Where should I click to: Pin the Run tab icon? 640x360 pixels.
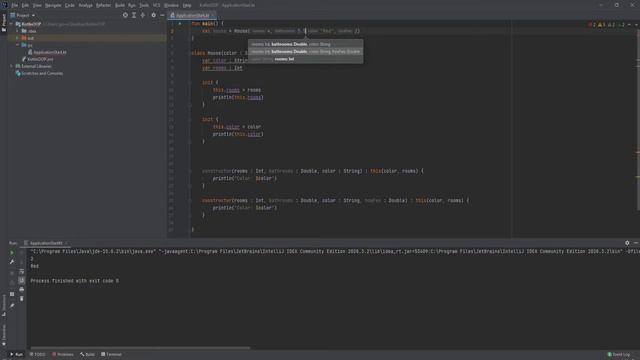pos(12,305)
